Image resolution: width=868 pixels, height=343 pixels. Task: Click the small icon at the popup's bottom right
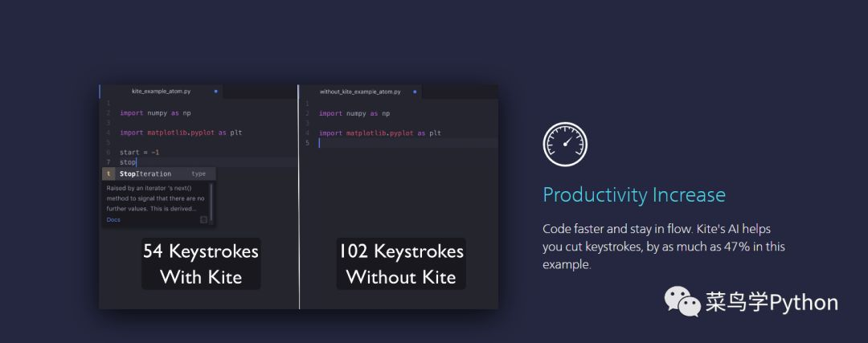[x=203, y=219]
